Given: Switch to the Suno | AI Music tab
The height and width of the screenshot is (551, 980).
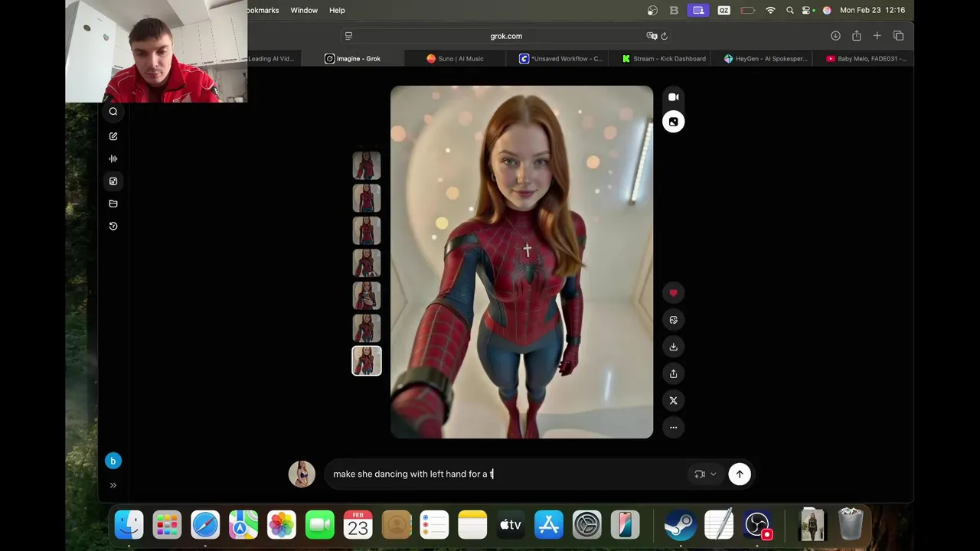Looking at the screenshot, I should 455,59.
